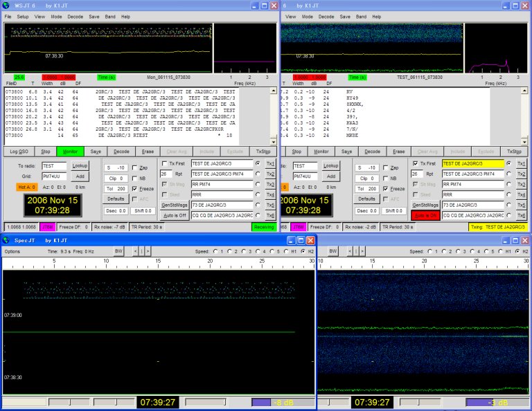Select Tx2 radio button in left window

[x=258, y=174]
